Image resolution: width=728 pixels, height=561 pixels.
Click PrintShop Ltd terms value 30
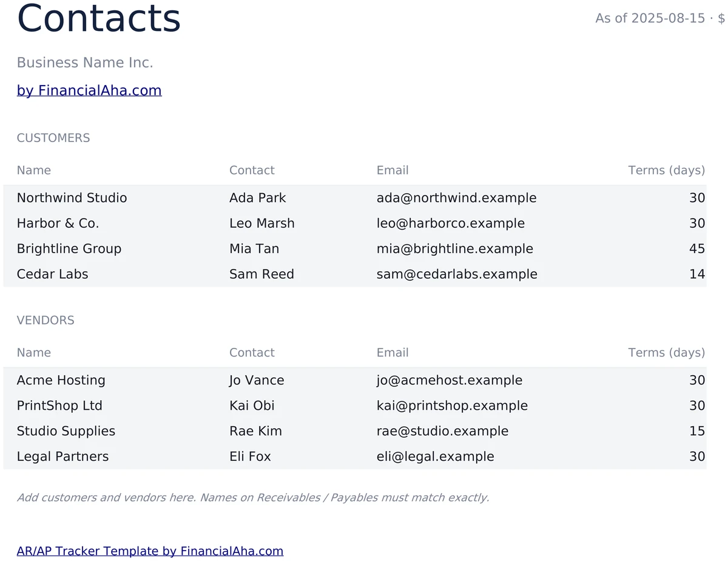click(x=697, y=406)
